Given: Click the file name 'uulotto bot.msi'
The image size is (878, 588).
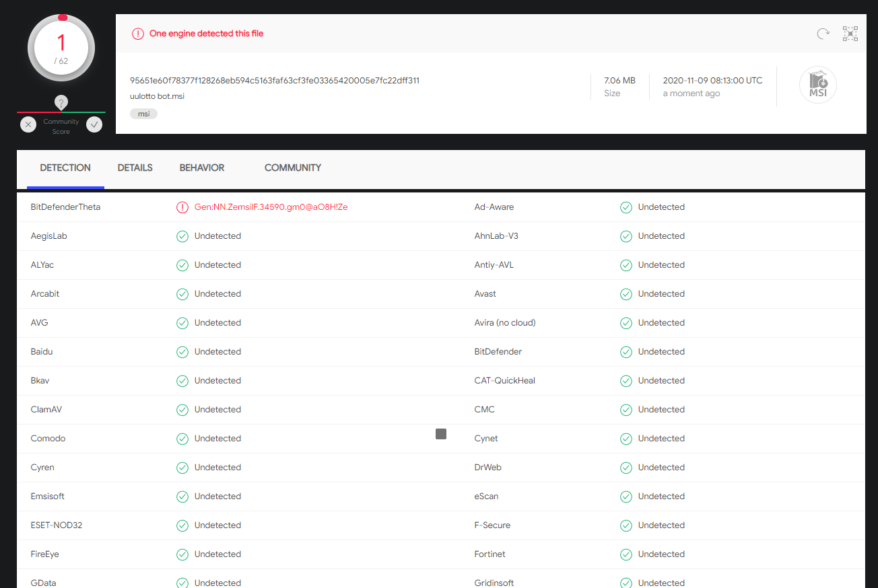Looking at the screenshot, I should point(157,96).
